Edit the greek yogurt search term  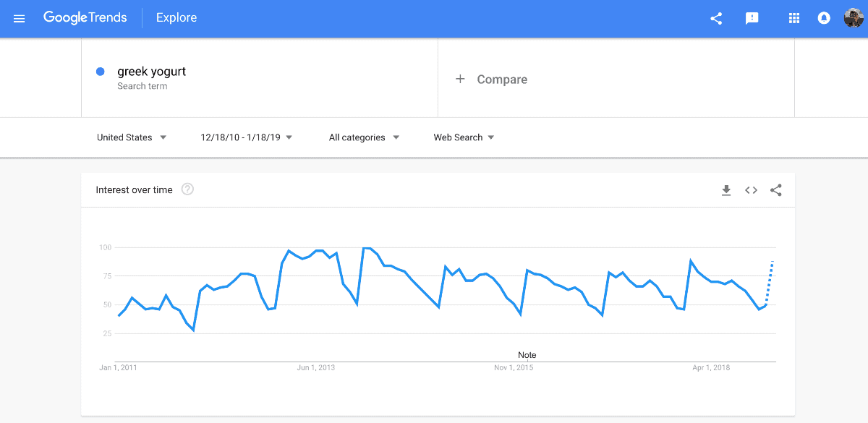(x=152, y=72)
